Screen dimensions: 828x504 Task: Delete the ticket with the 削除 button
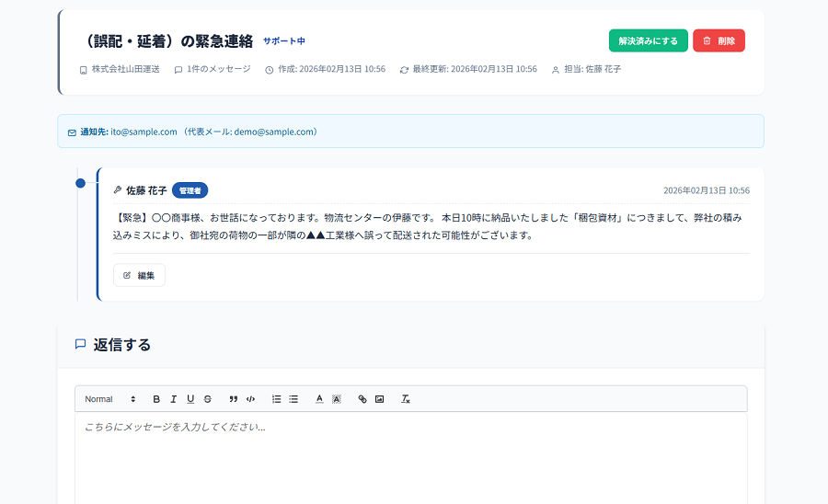[719, 41]
